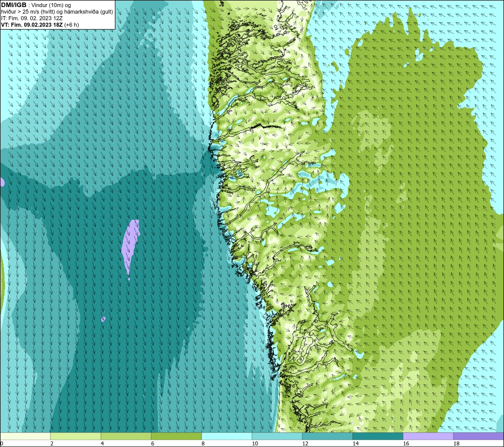The image size is (504, 447).
Task: Click scale label '2'
Action: coord(52,443)
